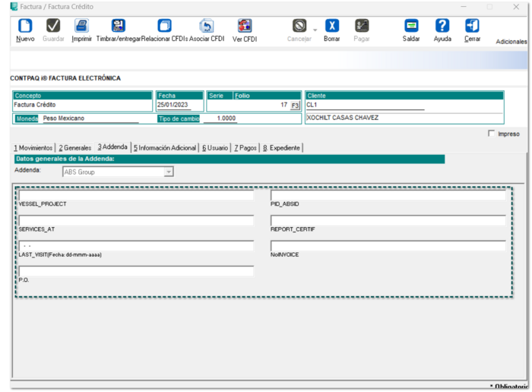Click the Adicionales button
Screen dimensions: 532x392
click(511, 42)
